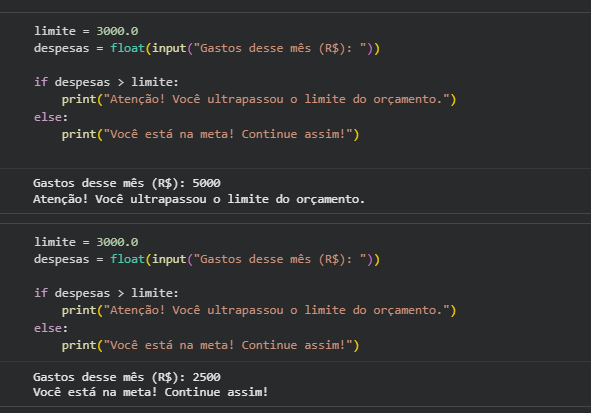Click the empty line below first cell's code

point(296,152)
